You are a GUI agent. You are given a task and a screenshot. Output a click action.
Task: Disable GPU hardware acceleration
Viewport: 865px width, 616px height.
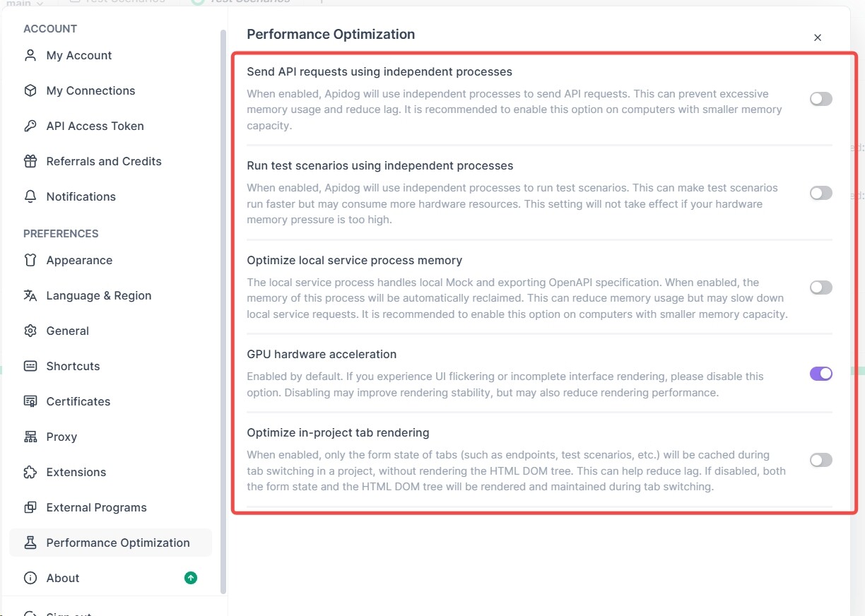tap(820, 374)
